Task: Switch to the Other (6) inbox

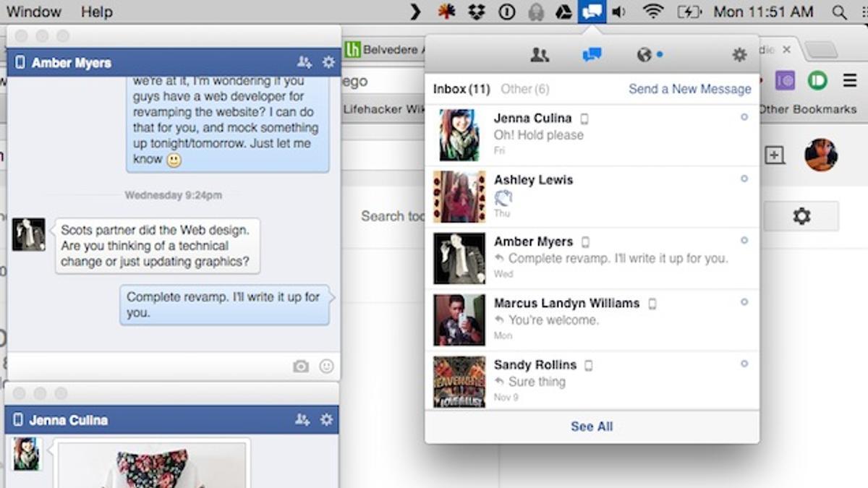Action: 525,89
